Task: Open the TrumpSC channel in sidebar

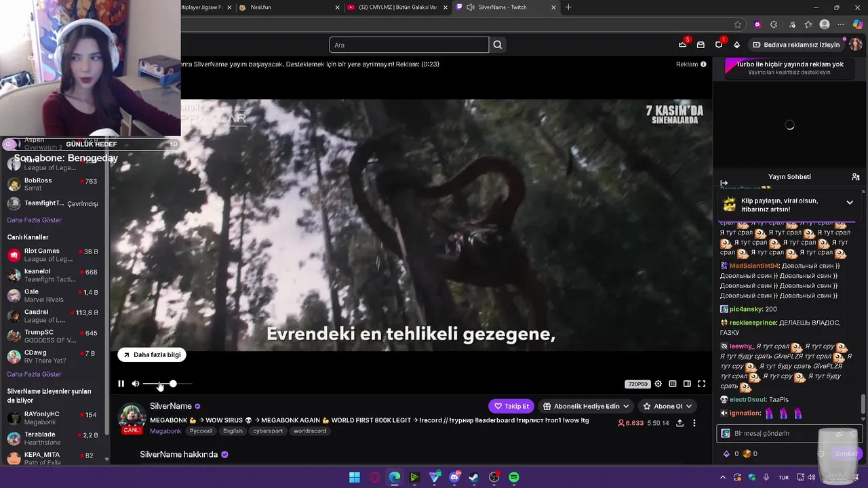Action: (x=53, y=336)
